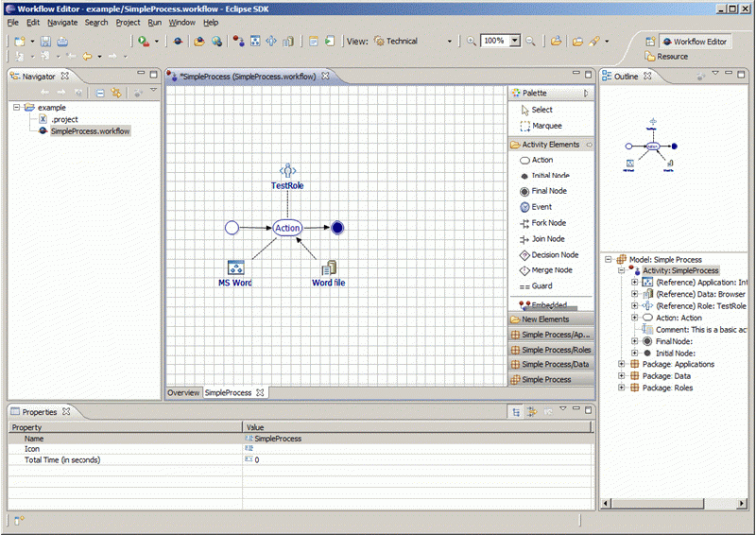The height and width of the screenshot is (535, 756).
Task: Collapse the Model: Simple Process node
Action: pyautogui.click(x=608, y=259)
